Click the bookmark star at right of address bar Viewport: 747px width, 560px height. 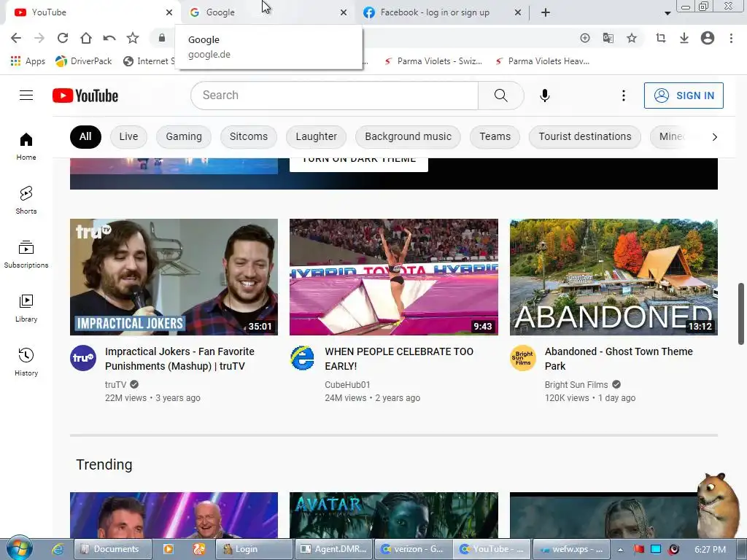[x=631, y=38]
